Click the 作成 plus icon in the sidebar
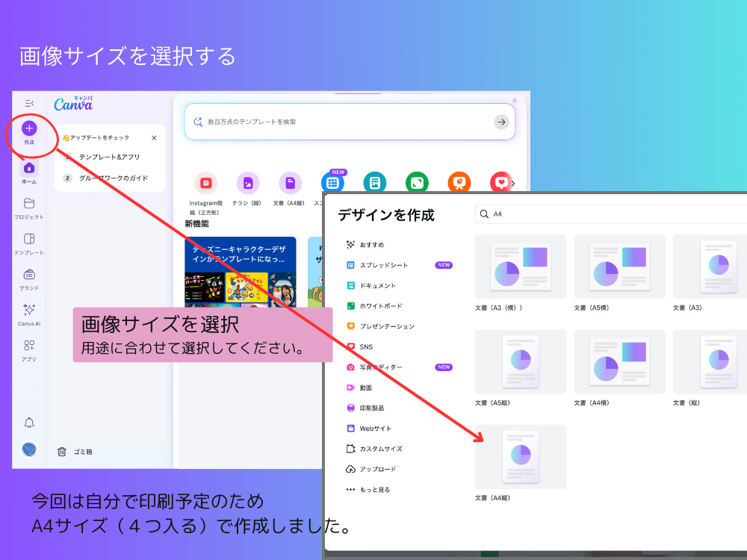 [29, 128]
